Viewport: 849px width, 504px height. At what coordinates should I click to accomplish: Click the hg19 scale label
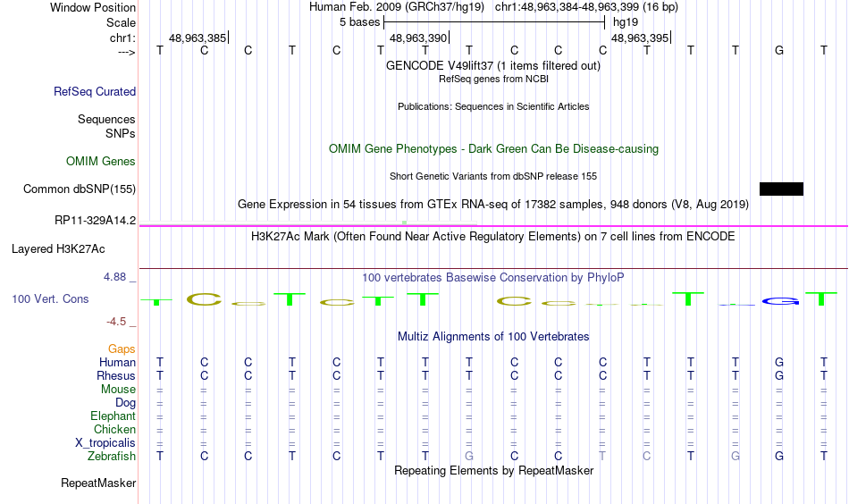(626, 22)
